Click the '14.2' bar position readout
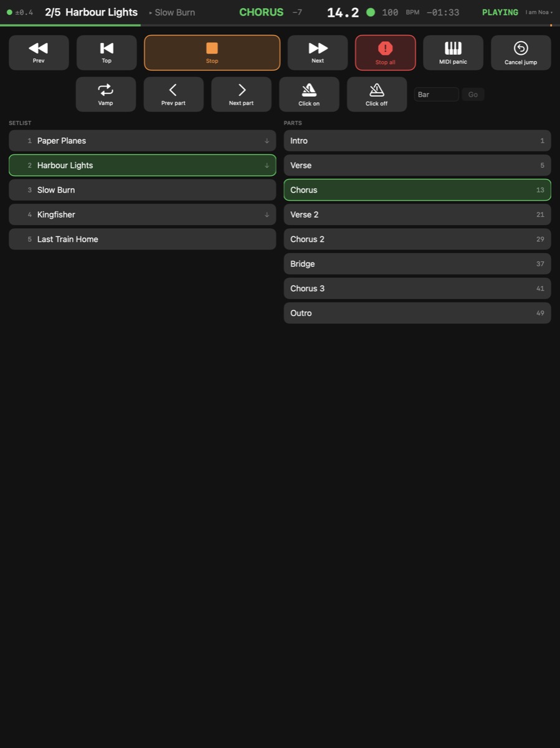The height and width of the screenshot is (748, 560). click(x=343, y=12)
